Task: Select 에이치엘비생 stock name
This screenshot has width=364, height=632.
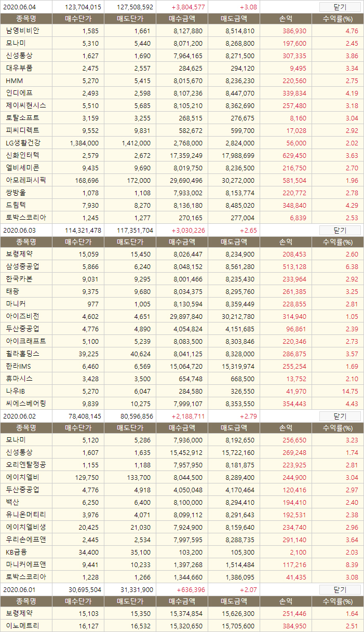Action: coord(26,527)
